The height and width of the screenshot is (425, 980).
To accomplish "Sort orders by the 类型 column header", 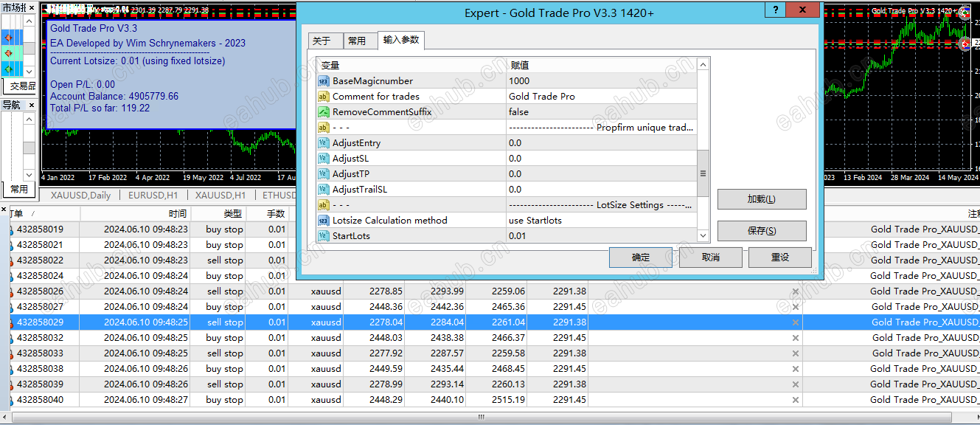I will click(218, 213).
